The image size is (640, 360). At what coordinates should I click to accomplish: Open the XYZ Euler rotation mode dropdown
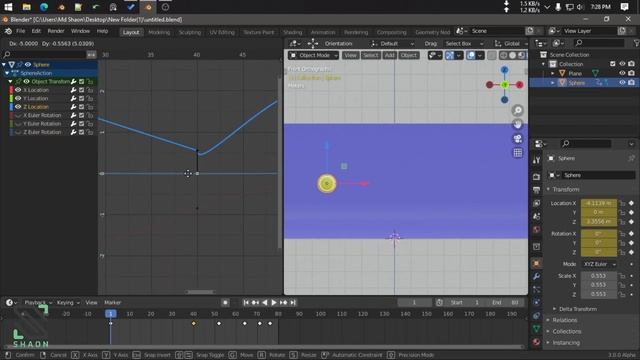pyautogui.click(x=599, y=264)
